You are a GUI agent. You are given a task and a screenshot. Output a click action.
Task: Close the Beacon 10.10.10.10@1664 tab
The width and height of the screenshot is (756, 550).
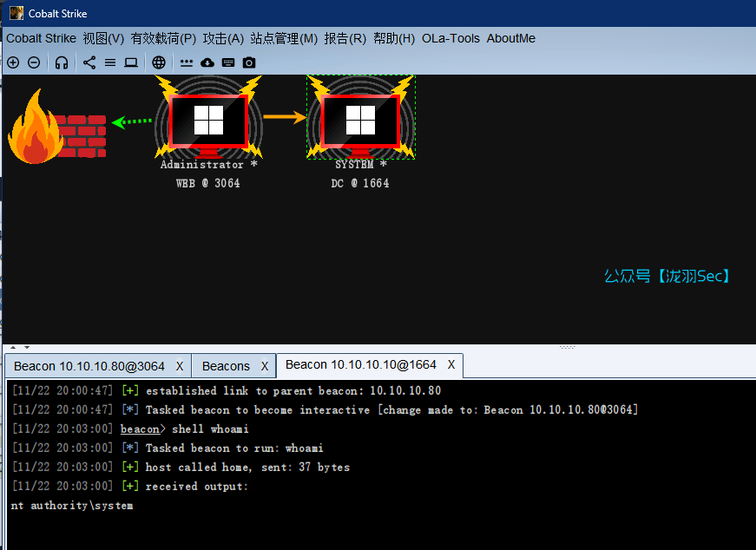click(x=450, y=365)
